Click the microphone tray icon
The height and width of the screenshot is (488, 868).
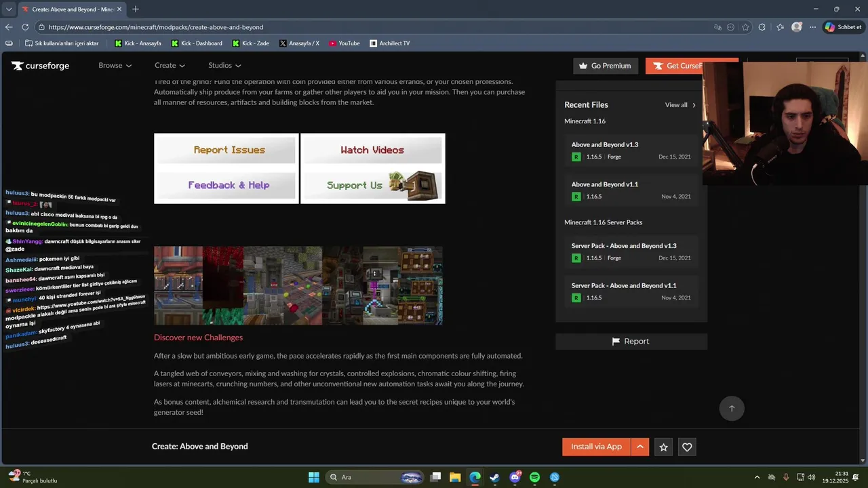pyautogui.click(x=786, y=477)
